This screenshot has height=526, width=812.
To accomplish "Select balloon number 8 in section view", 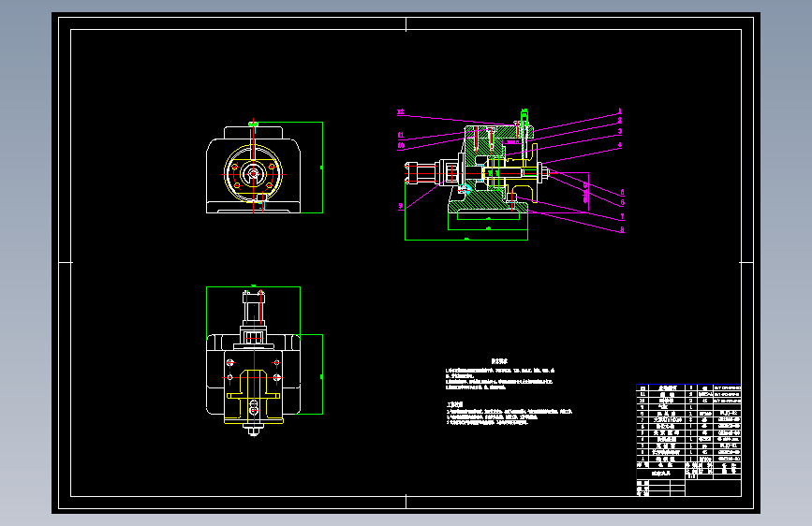I will (x=622, y=229).
